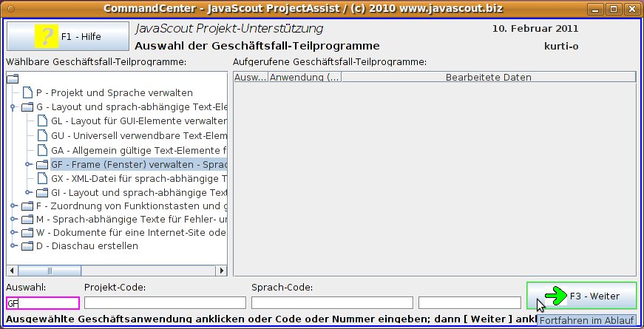Click the Anwendung column header

click(x=304, y=77)
